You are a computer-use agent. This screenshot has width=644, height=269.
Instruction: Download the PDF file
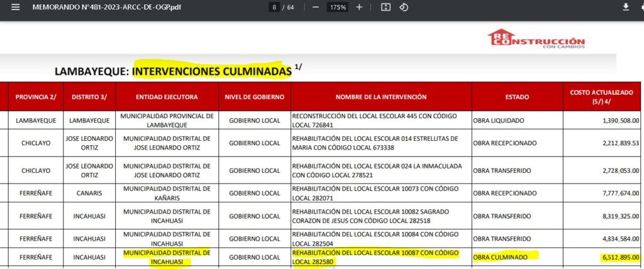point(626,8)
